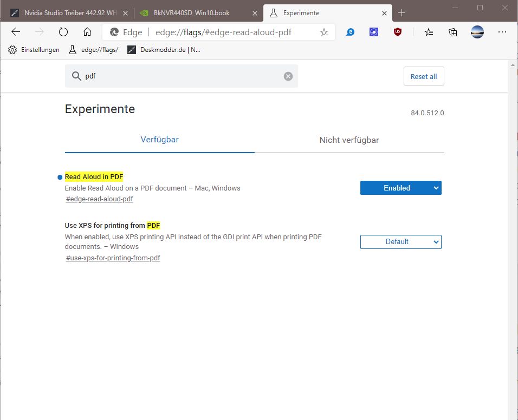Open the #edge-read-aloud-pdf link
The width and height of the screenshot is (518, 420).
[100, 199]
